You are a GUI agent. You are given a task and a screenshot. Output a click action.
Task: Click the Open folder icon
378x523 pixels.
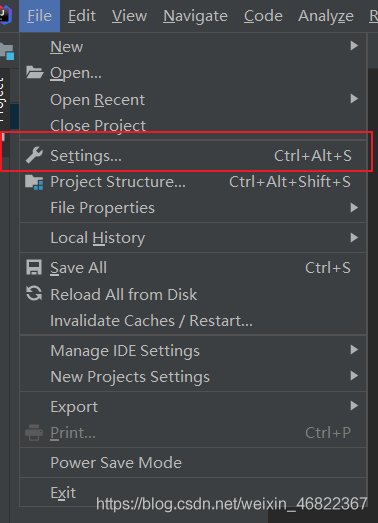click(x=35, y=72)
